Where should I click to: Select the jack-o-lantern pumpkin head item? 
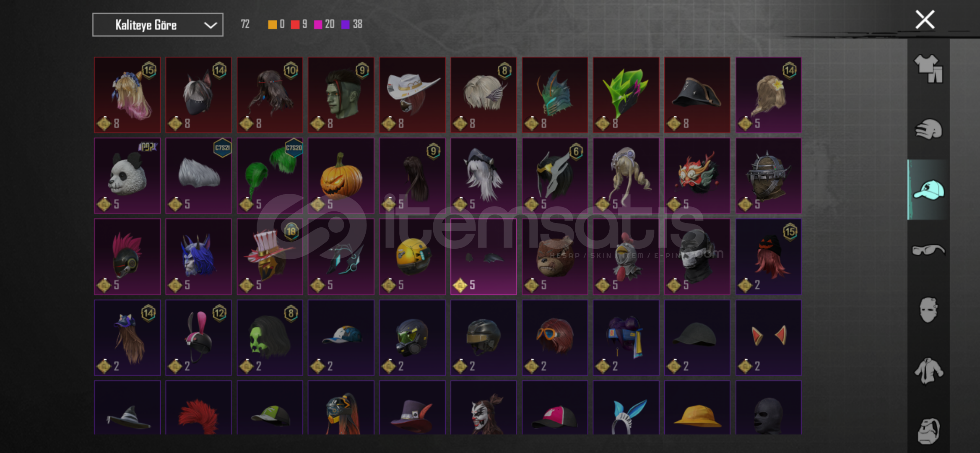coord(341,176)
